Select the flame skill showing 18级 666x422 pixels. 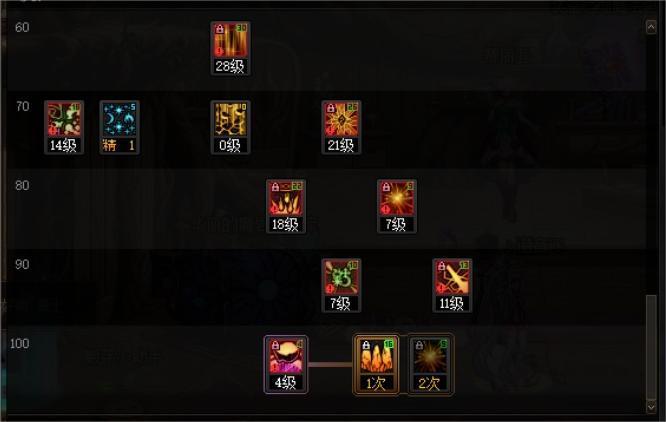pyautogui.click(x=286, y=206)
